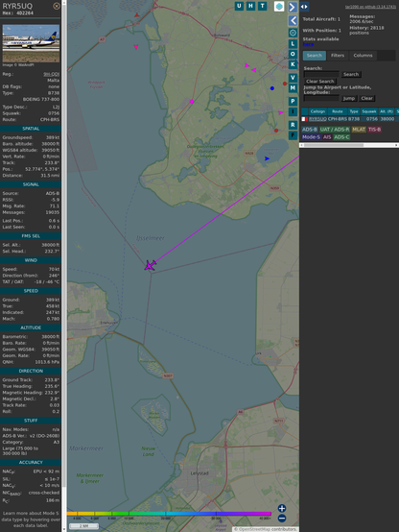Select RYR5UQ callsign in aircraft table
Image resolution: width=399 pixels, height=532 pixels.
pos(317,119)
